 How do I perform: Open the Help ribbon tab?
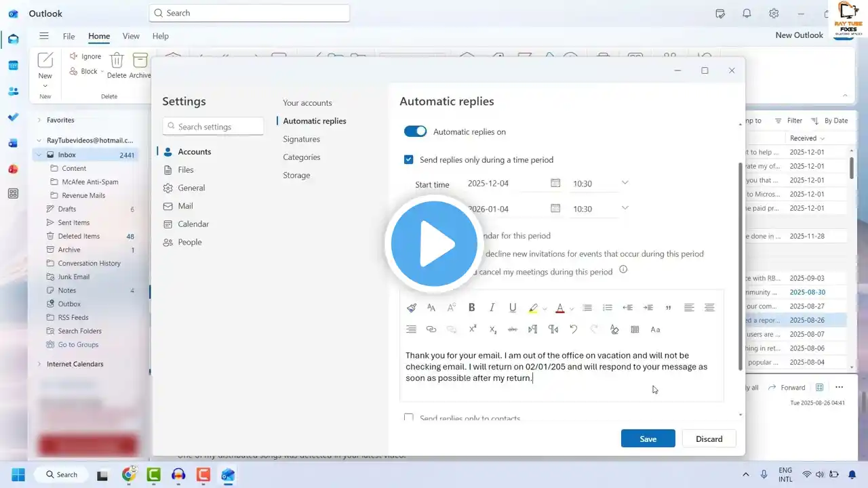[x=161, y=36]
